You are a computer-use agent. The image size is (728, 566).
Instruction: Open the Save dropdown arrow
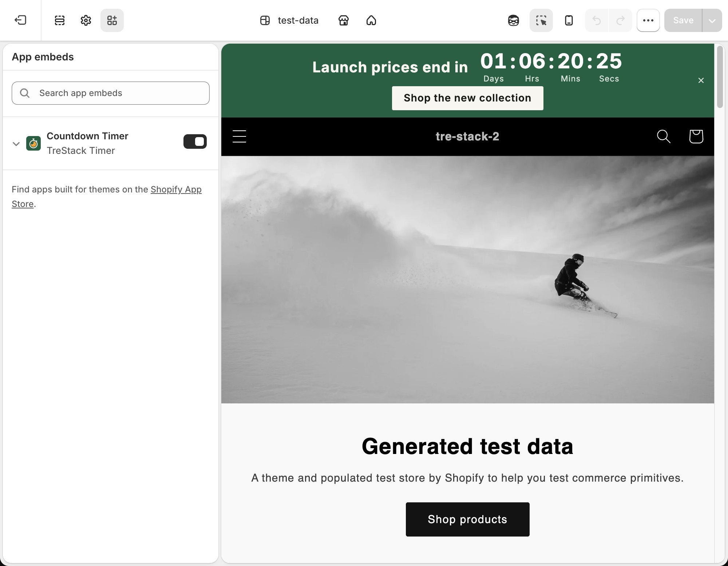click(x=712, y=20)
